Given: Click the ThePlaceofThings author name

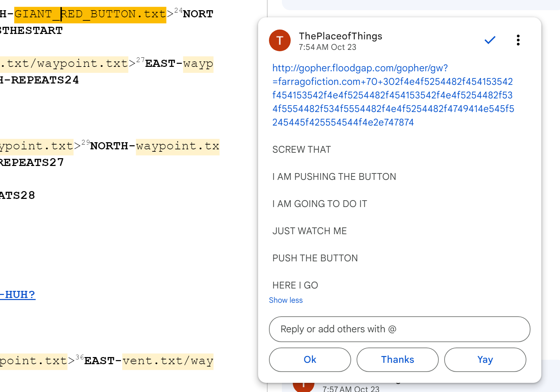Looking at the screenshot, I should click(x=340, y=36).
